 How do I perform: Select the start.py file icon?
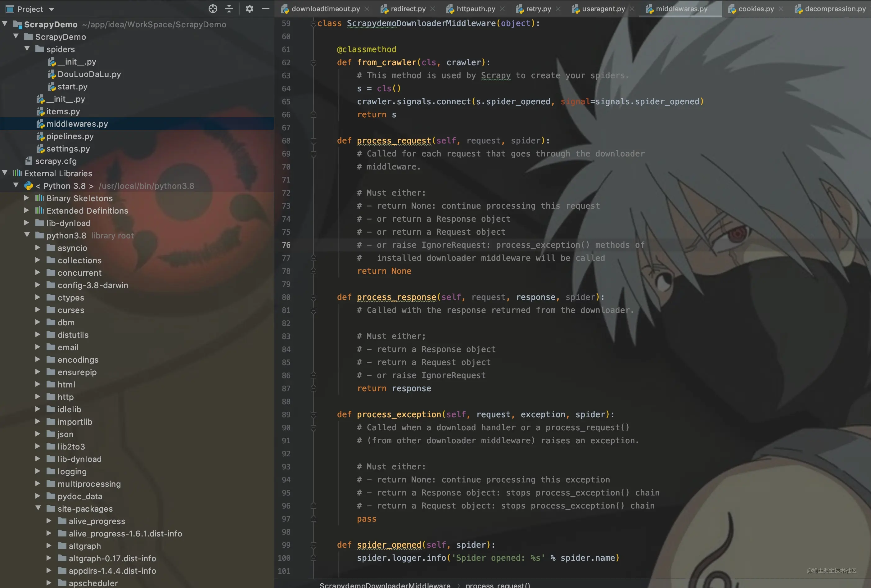point(52,87)
